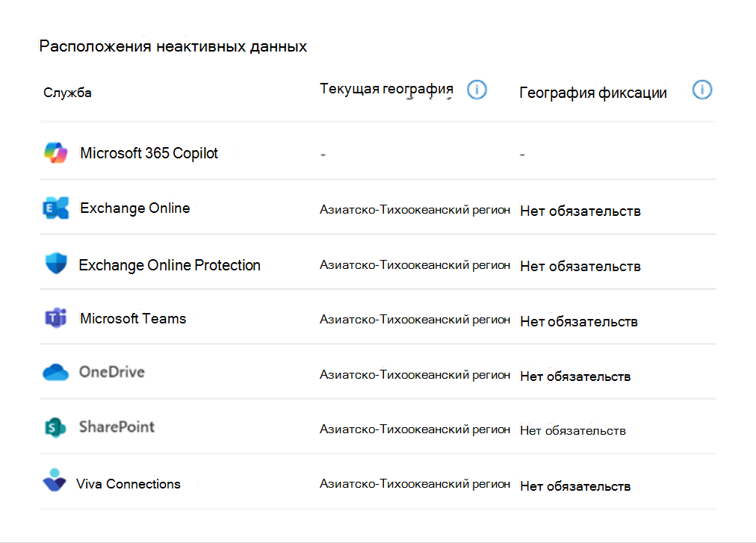Click SharePoint's Азиатско-Тихоокеанский регион cell
Screen dimensions: 756x543
[x=415, y=429]
